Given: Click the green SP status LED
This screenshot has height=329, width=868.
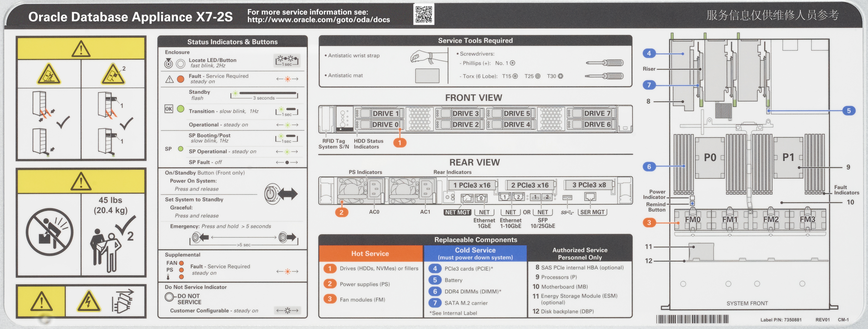Looking at the screenshot, I should click(x=181, y=149).
